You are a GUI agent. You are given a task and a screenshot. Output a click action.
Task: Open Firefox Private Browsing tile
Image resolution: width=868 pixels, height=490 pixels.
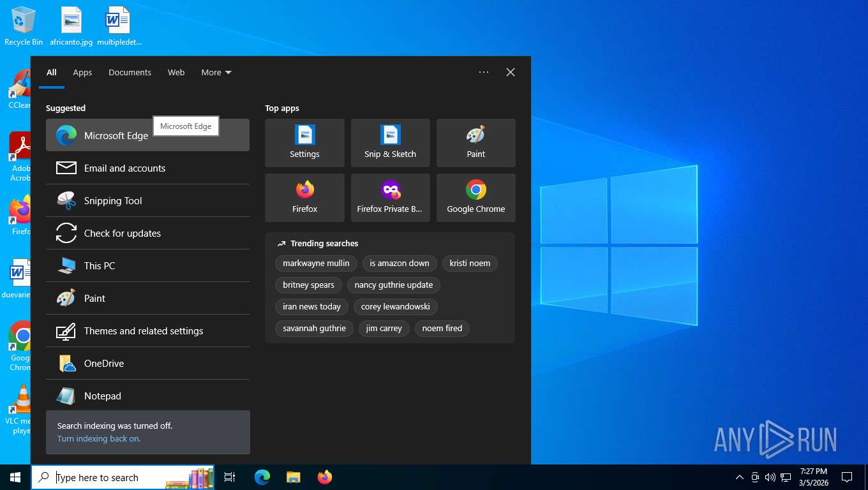(390, 198)
